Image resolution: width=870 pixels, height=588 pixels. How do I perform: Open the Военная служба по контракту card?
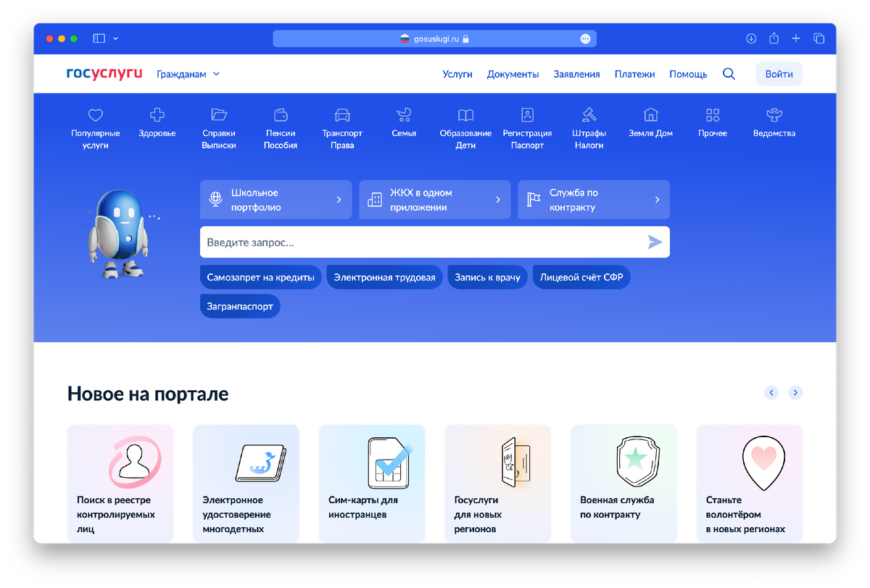(x=623, y=483)
